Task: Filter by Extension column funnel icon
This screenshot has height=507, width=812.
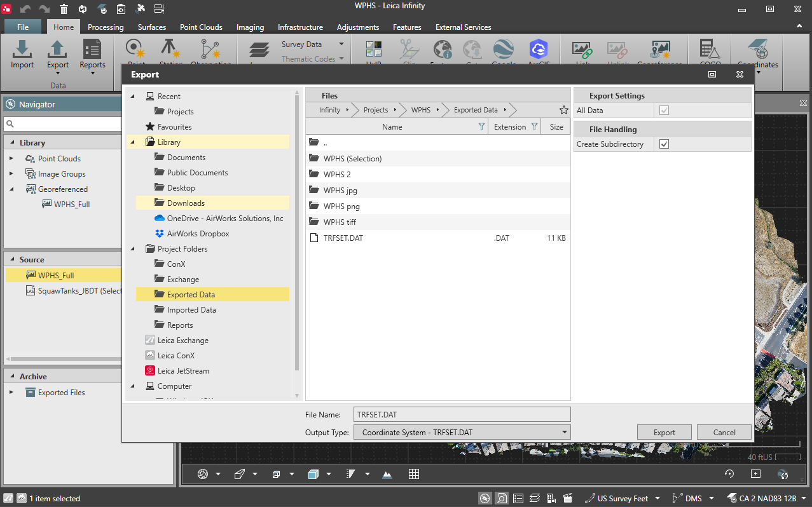Action: click(534, 127)
